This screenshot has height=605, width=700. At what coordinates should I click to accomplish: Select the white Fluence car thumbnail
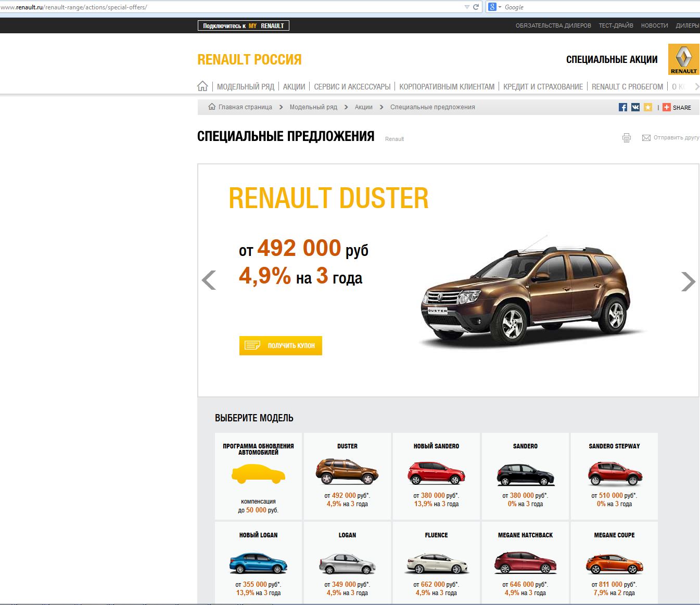click(436, 563)
